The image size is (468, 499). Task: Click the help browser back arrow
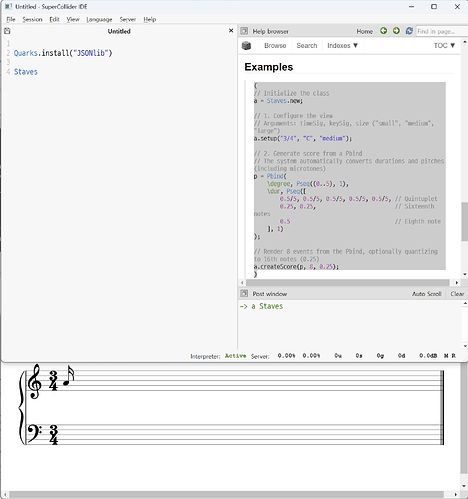click(384, 31)
